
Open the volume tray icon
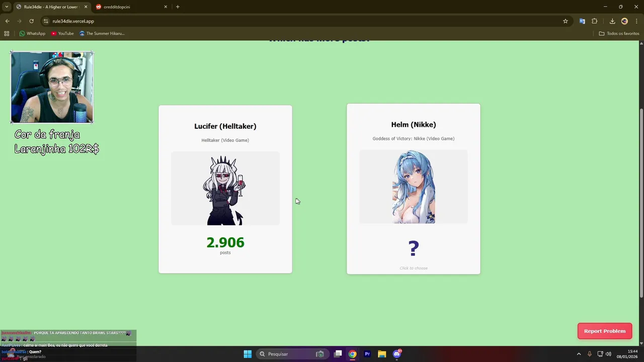pos(609,354)
